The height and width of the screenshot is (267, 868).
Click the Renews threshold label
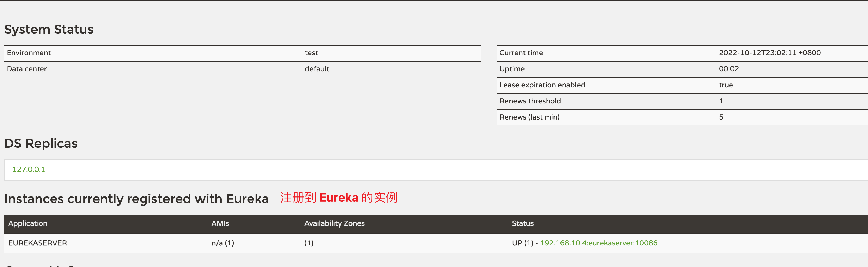tap(530, 101)
